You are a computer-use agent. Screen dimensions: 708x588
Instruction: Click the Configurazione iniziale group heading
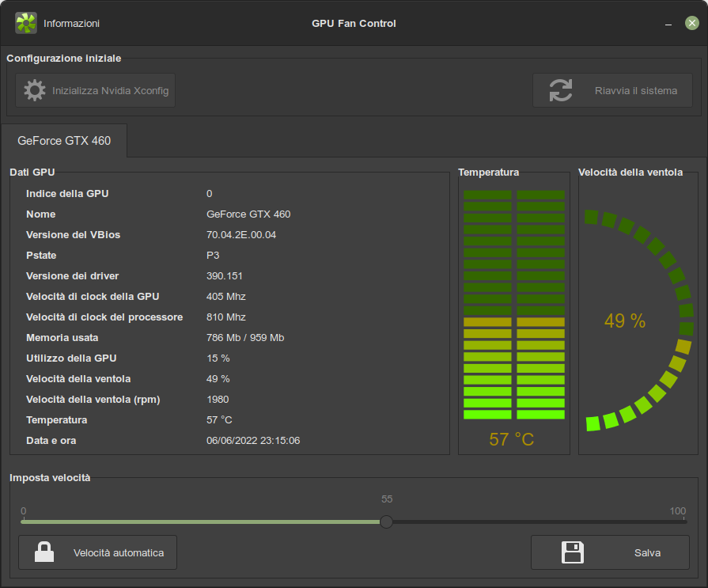tap(63, 59)
